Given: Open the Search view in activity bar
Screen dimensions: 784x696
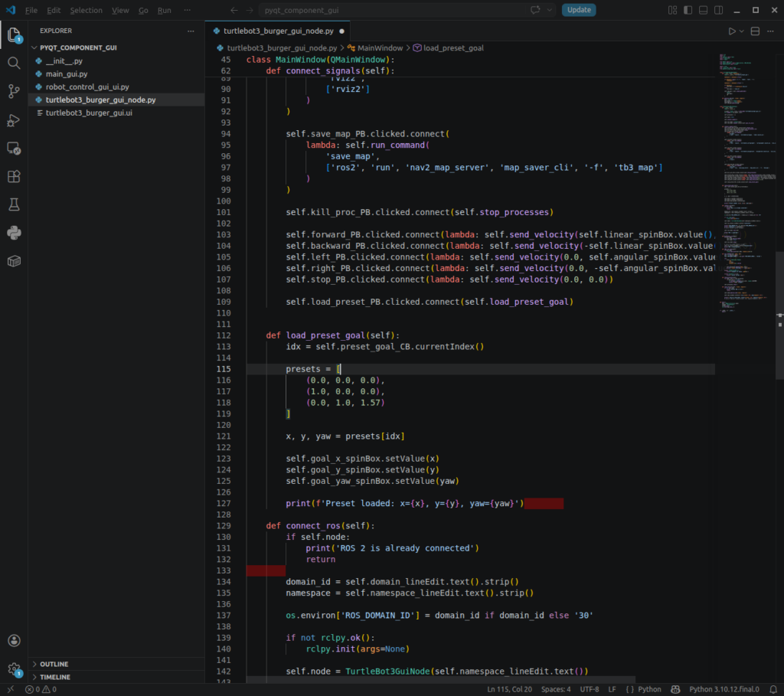Looking at the screenshot, I should (x=14, y=63).
